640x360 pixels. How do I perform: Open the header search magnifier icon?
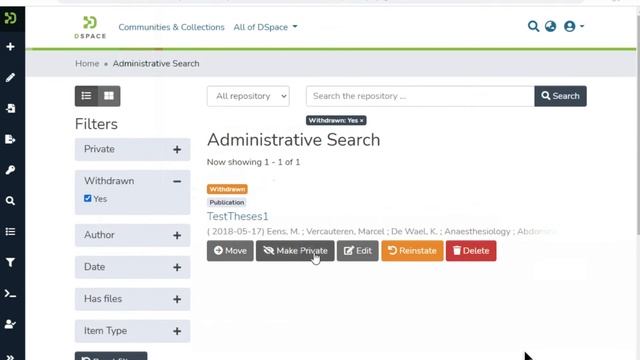tap(533, 27)
